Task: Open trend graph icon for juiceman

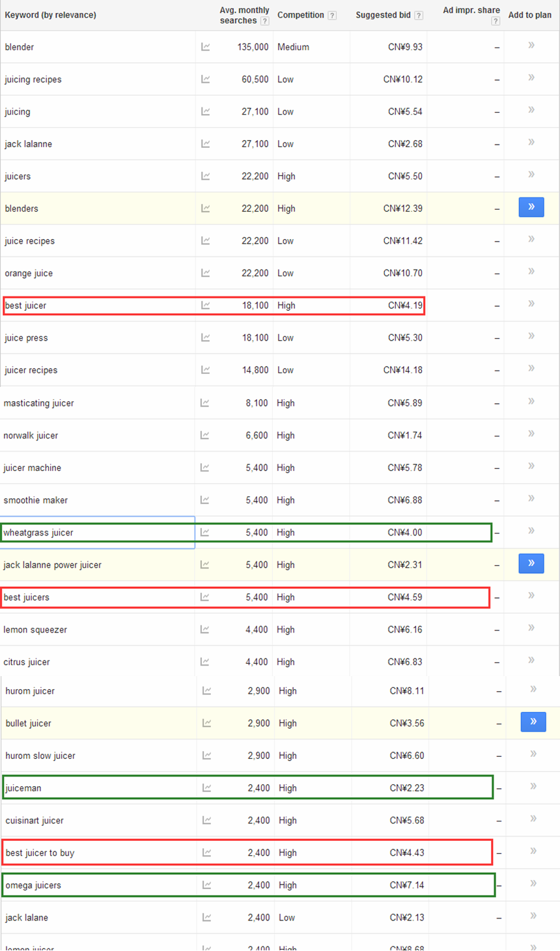Action: (206, 788)
